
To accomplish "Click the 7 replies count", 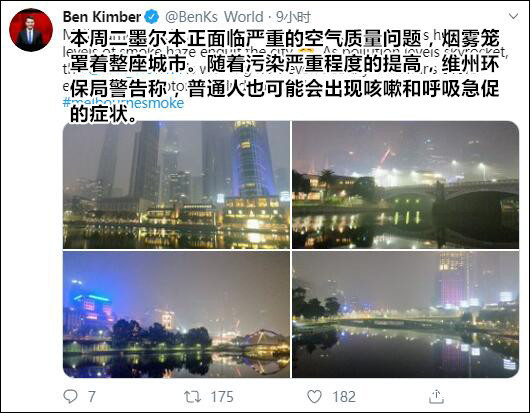I will pos(92,397).
